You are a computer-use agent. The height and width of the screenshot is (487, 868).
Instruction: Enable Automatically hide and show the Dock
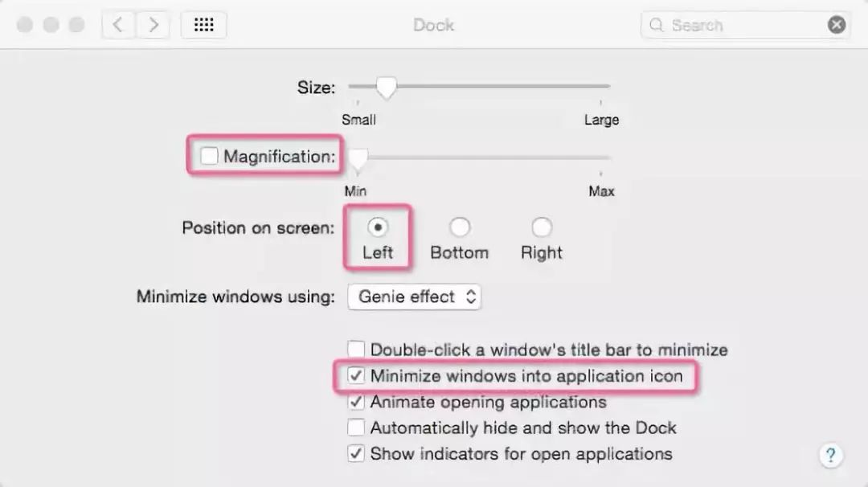[356, 428]
